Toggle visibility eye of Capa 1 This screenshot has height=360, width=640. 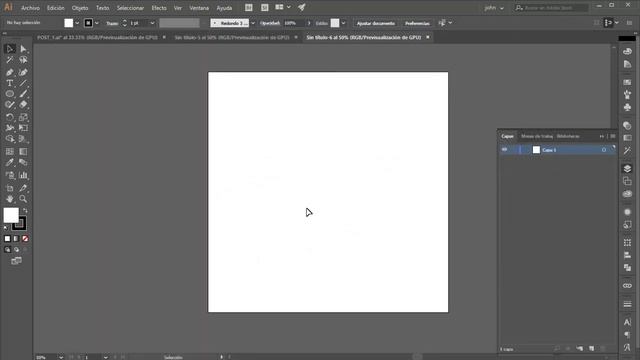[504, 150]
